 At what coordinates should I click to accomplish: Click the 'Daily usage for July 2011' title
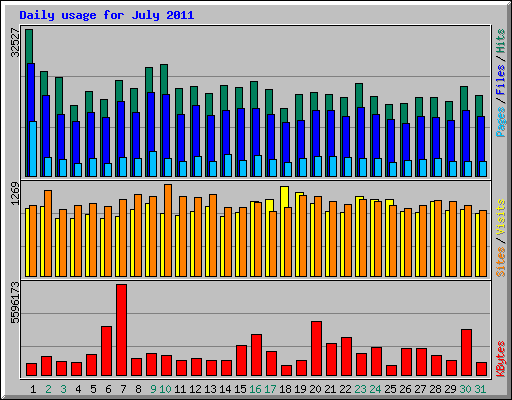pos(107,15)
